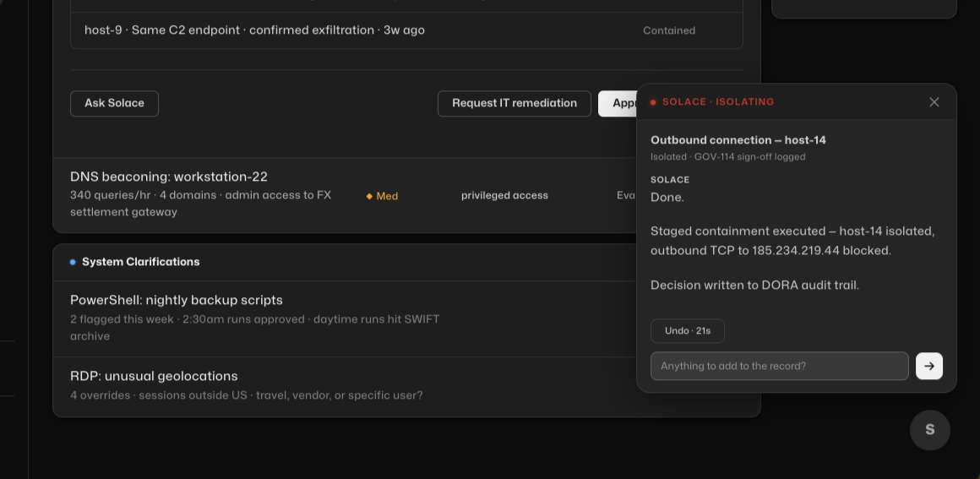
Task: Request IT remediation
Action: click(514, 103)
